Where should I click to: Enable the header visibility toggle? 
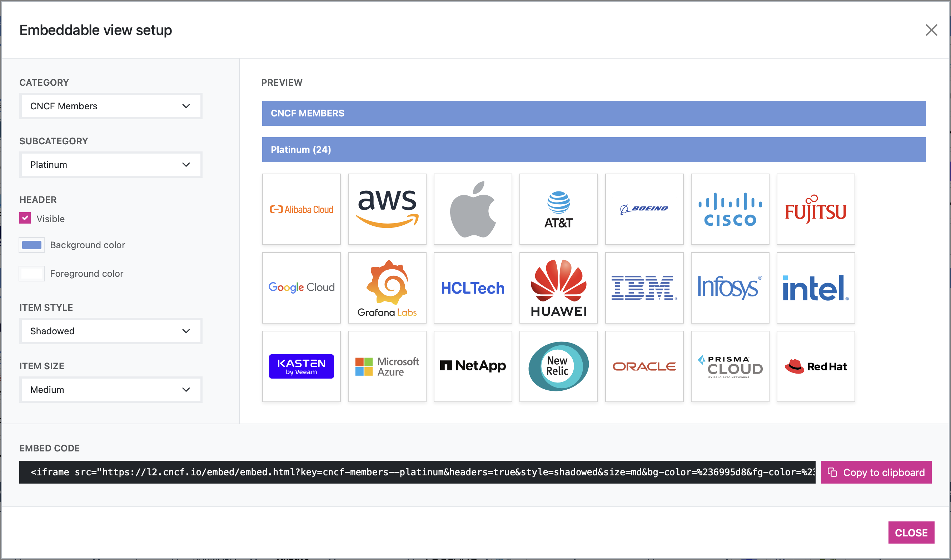click(25, 219)
